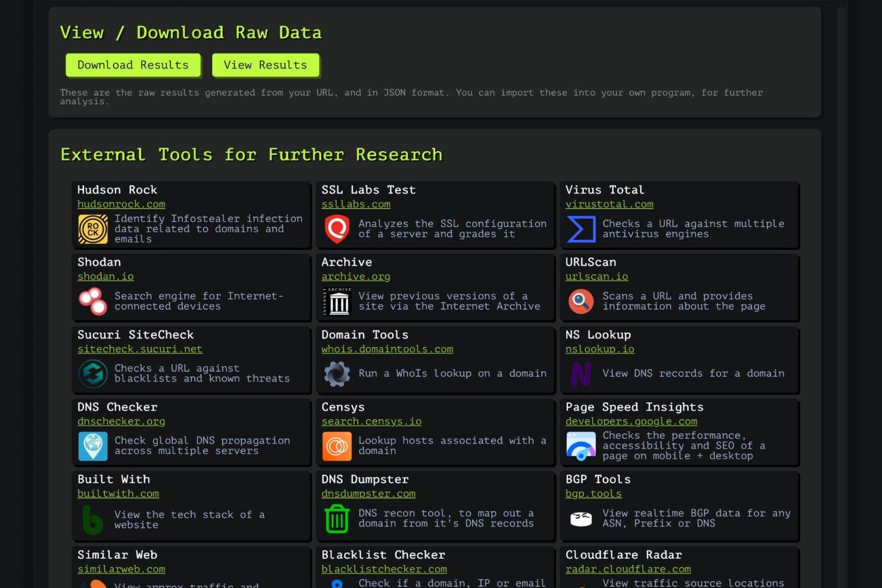Image resolution: width=882 pixels, height=588 pixels.
Task: Open the similarweb.com link
Action: [121, 569]
